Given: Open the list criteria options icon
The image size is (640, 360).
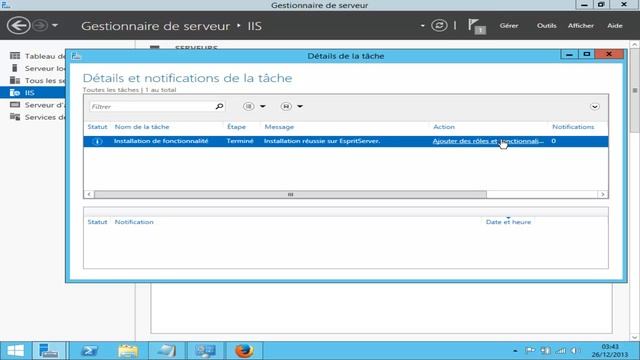Looking at the screenshot, I should click(x=248, y=106).
